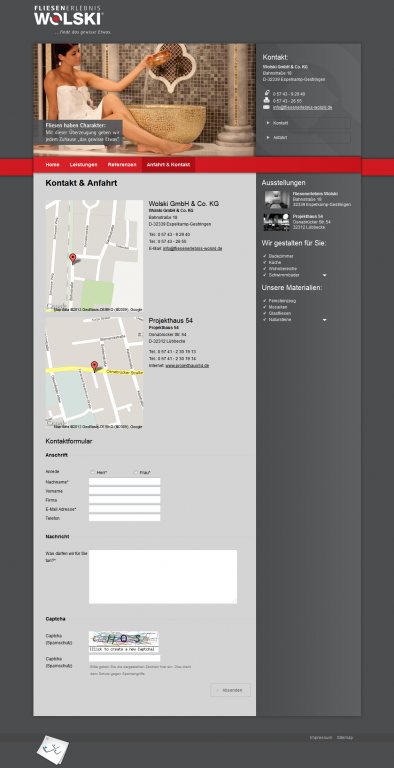Open the Leistungen menu item
Image resolution: width=394 pixels, height=768 pixels.
[83, 165]
